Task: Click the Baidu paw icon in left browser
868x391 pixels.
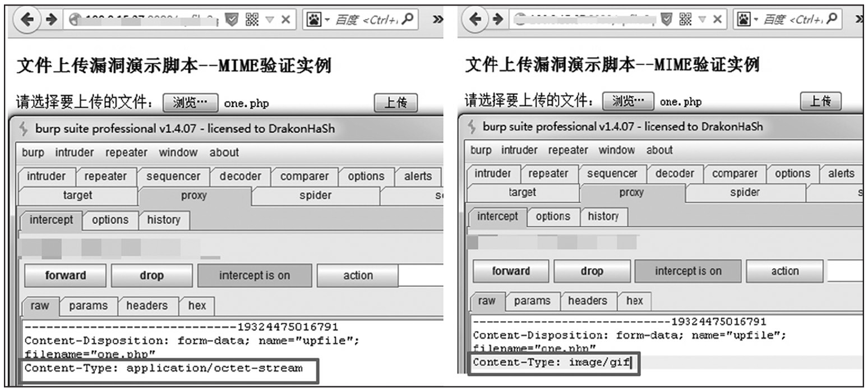Action: (313, 19)
